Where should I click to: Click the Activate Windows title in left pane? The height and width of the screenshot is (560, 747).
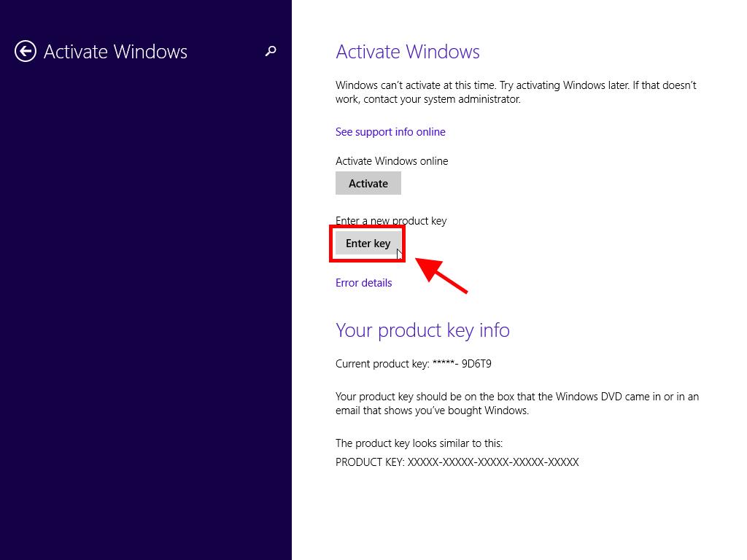pyautogui.click(x=115, y=51)
